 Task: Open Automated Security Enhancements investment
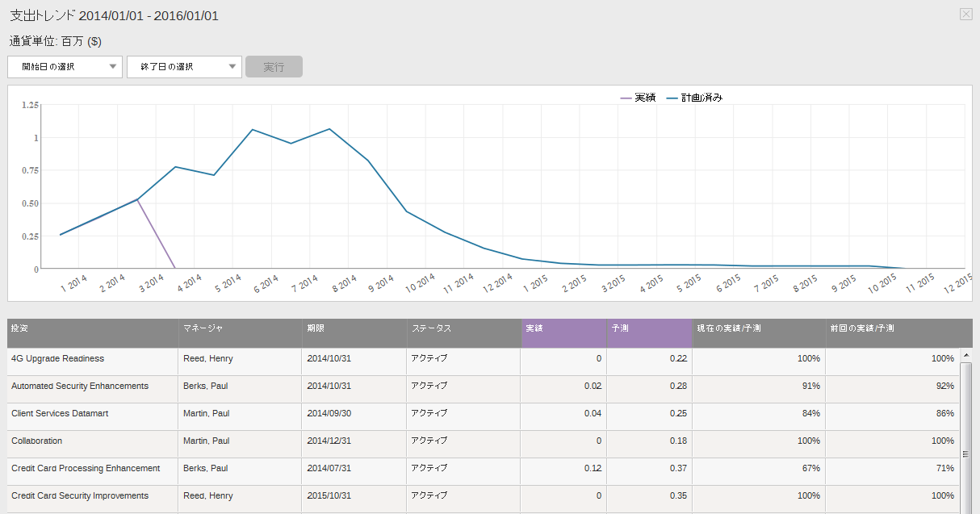pyautogui.click(x=80, y=386)
